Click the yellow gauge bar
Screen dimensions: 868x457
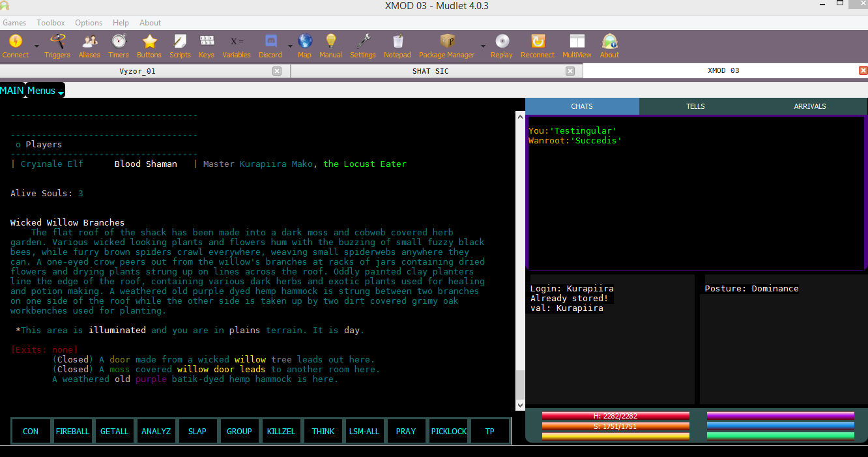[615, 436]
